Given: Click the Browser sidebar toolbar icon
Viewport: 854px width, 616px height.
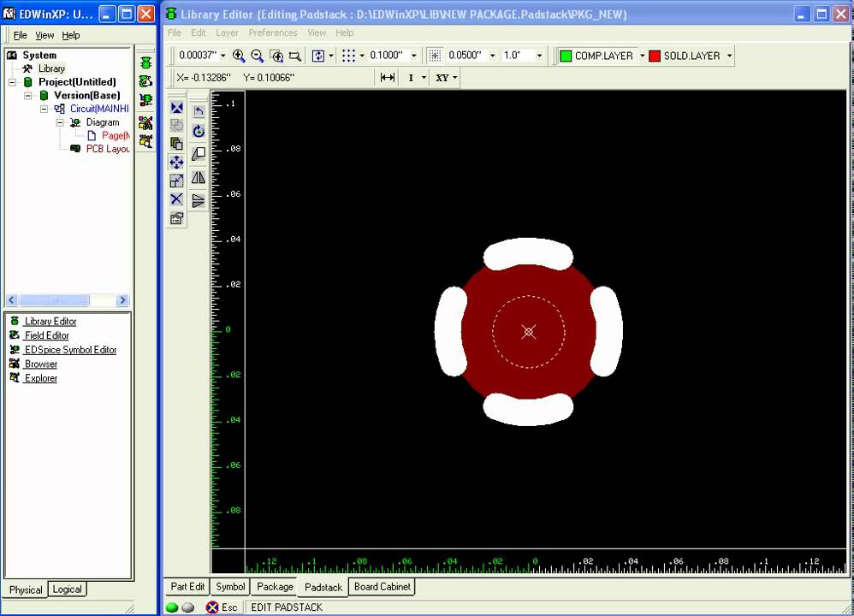Looking at the screenshot, I should pos(145,122).
